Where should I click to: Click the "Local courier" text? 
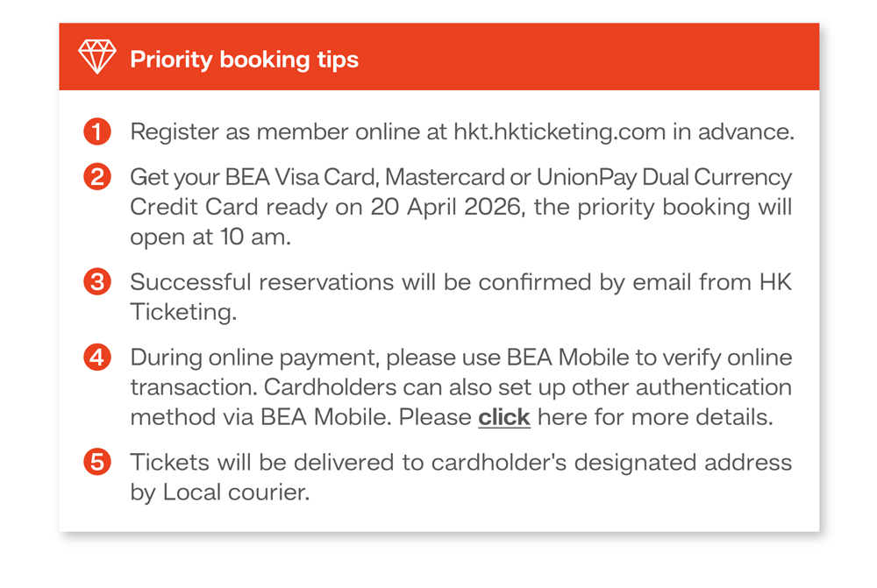235,492
